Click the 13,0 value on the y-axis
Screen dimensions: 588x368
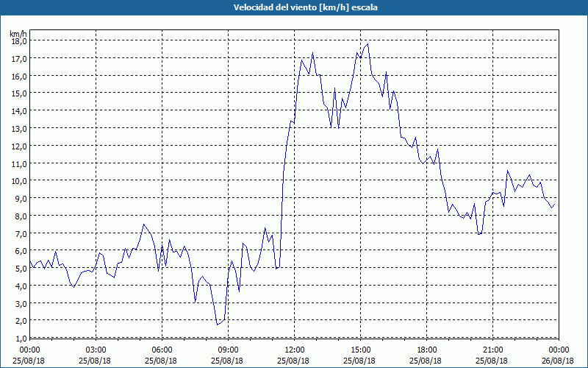coord(19,129)
